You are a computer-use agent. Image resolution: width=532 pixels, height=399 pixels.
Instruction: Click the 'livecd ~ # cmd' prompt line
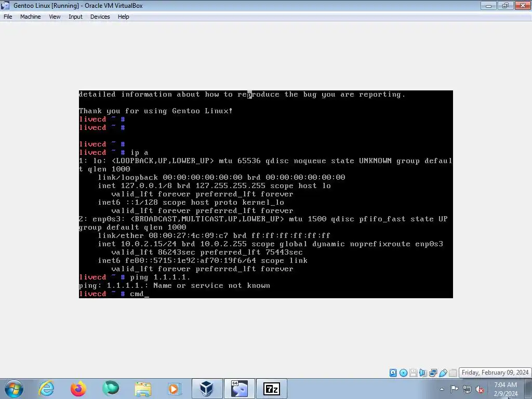click(x=114, y=294)
